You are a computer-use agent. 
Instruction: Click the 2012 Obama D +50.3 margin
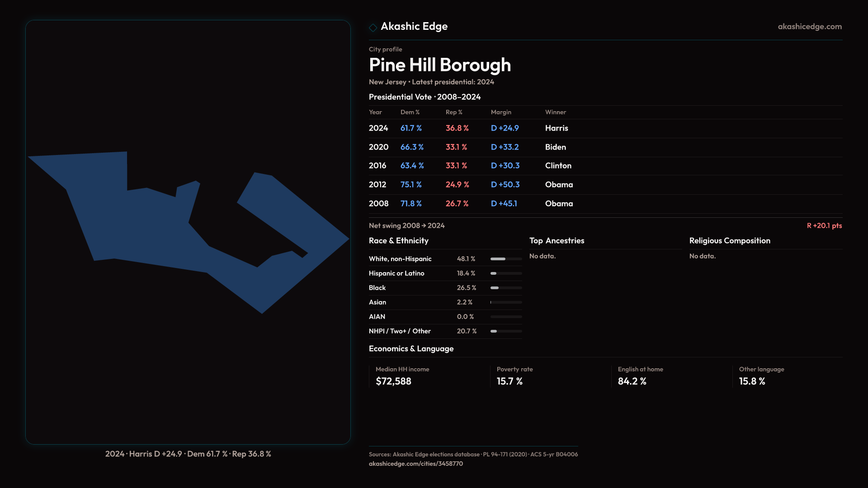click(505, 185)
